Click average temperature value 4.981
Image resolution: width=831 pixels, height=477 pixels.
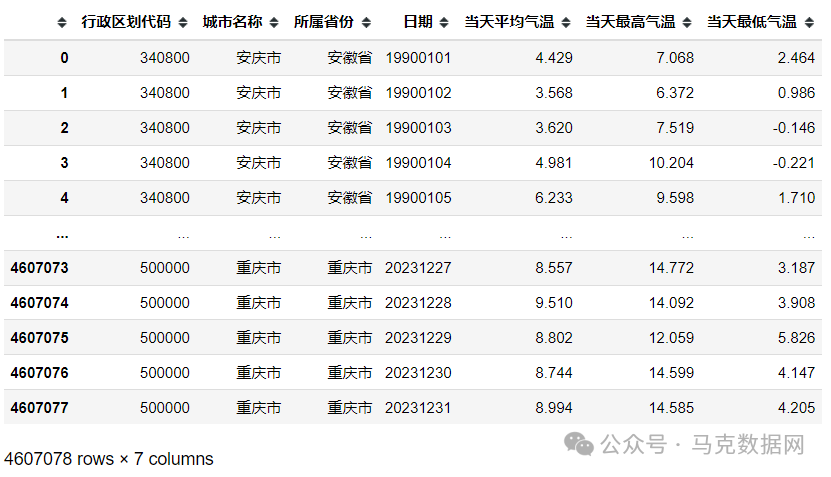tap(554, 163)
